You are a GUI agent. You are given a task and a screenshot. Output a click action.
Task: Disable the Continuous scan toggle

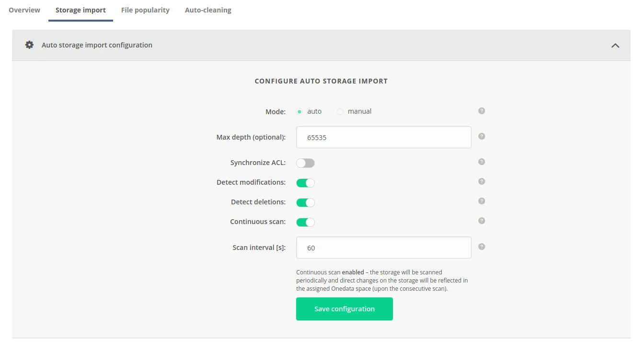tap(305, 222)
